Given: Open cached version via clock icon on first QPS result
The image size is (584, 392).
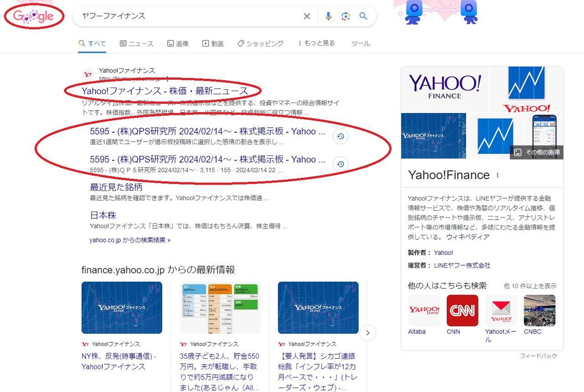Looking at the screenshot, I should [x=340, y=136].
